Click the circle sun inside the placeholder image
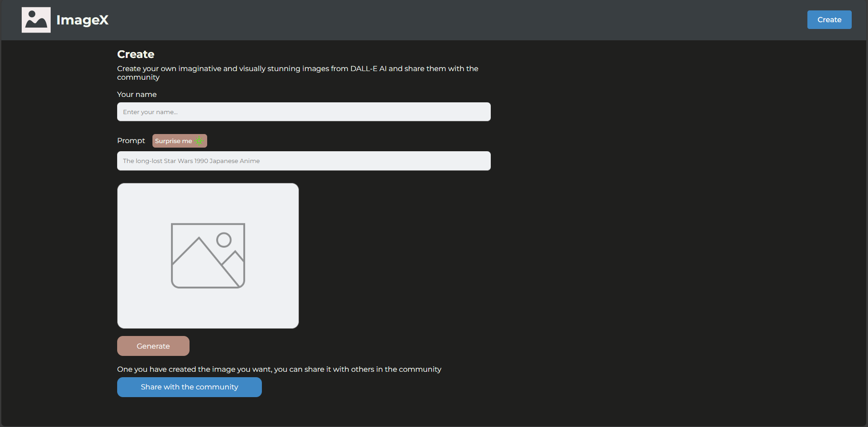This screenshot has height=427, width=868. [x=224, y=240]
